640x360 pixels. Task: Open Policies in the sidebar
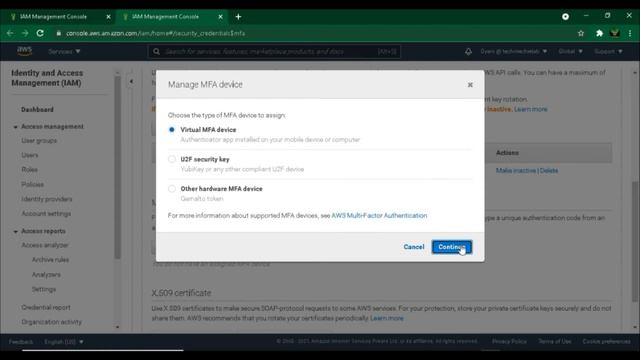click(x=33, y=184)
